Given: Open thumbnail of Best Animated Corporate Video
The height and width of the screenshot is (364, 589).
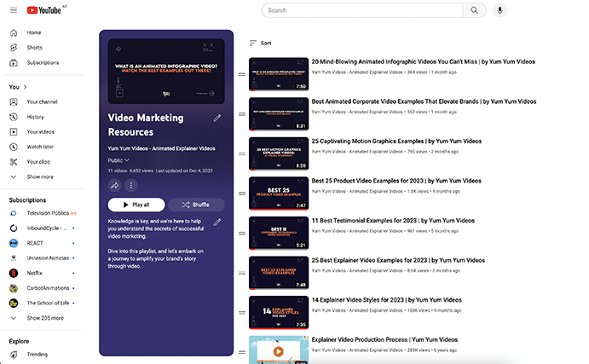Looking at the screenshot, I should click(279, 114).
